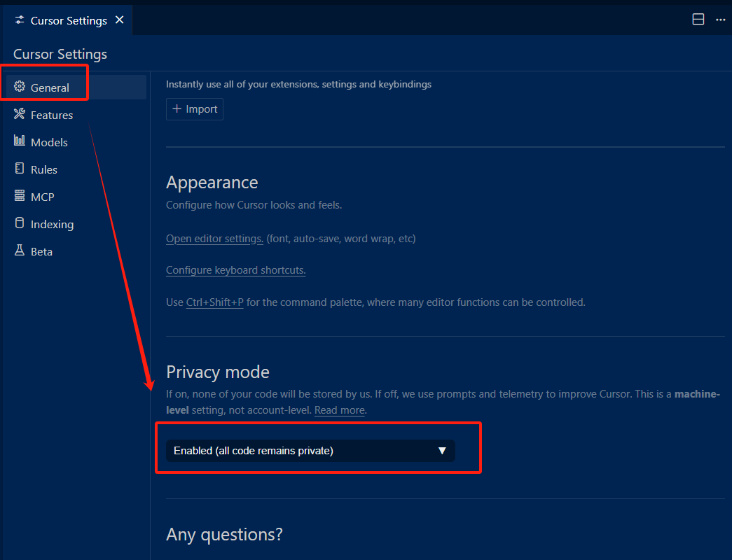Image resolution: width=732 pixels, height=560 pixels.
Task: Follow Configure keyboard shortcuts link
Action: (236, 270)
